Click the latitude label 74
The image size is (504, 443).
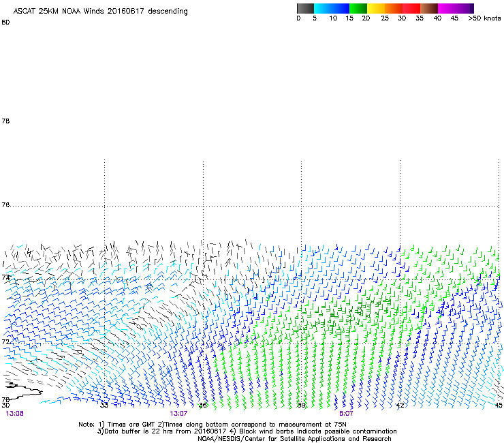pyautogui.click(x=5, y=277)
